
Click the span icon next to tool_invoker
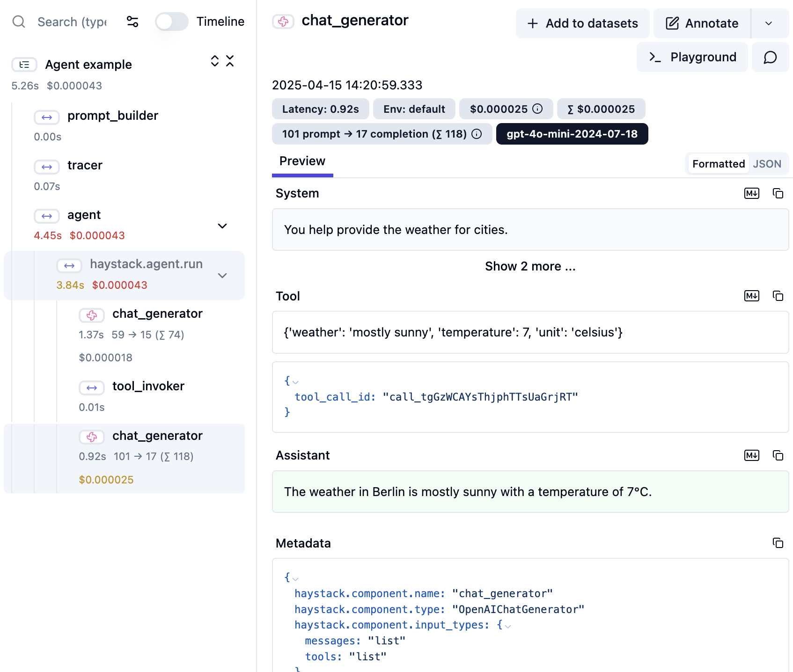(x=92, y=387)
